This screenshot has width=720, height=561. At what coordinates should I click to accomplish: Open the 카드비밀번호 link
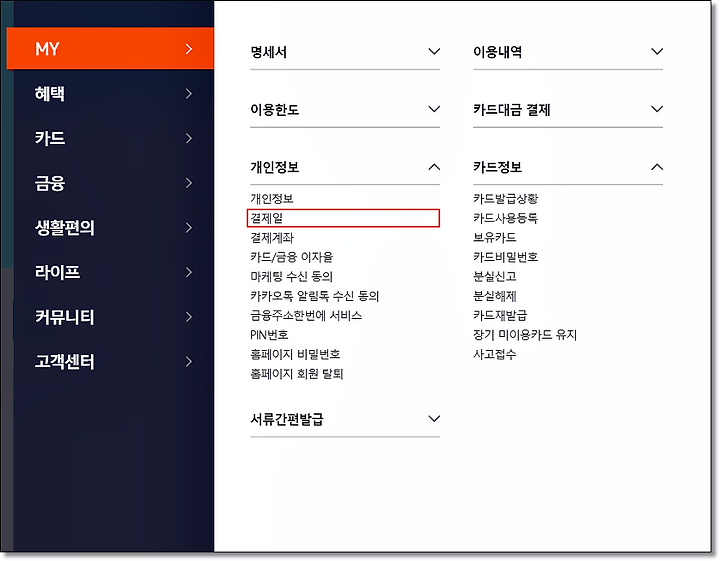pos(506,257)
